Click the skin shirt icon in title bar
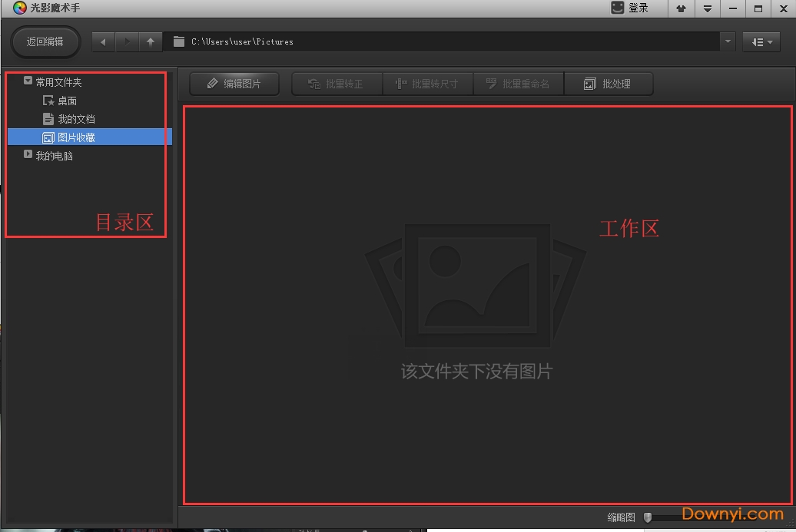This screenshot has width=796, height=532. coord(681,8)
